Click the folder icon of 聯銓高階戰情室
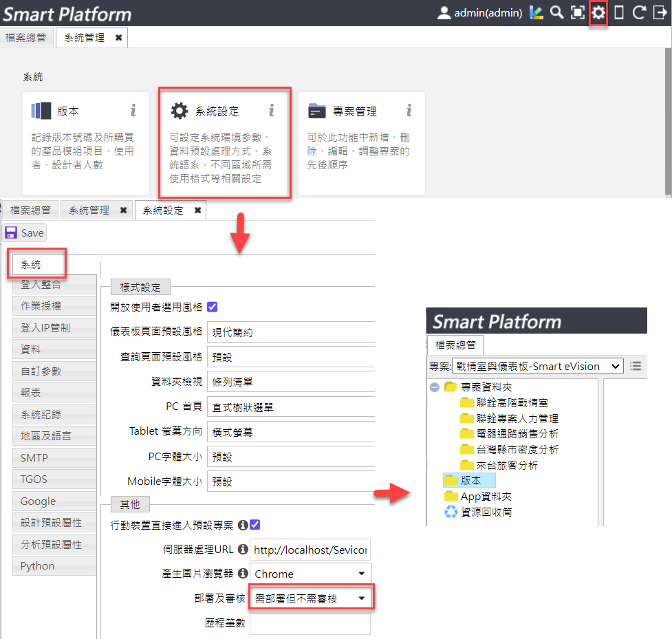This screenshot has height=639, width=672. coord(467,402)
